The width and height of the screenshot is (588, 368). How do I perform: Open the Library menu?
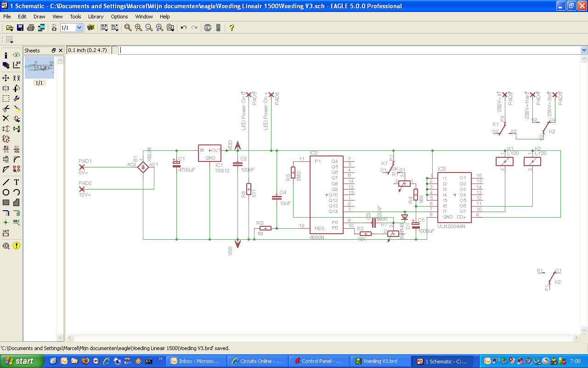pos(96,17)
